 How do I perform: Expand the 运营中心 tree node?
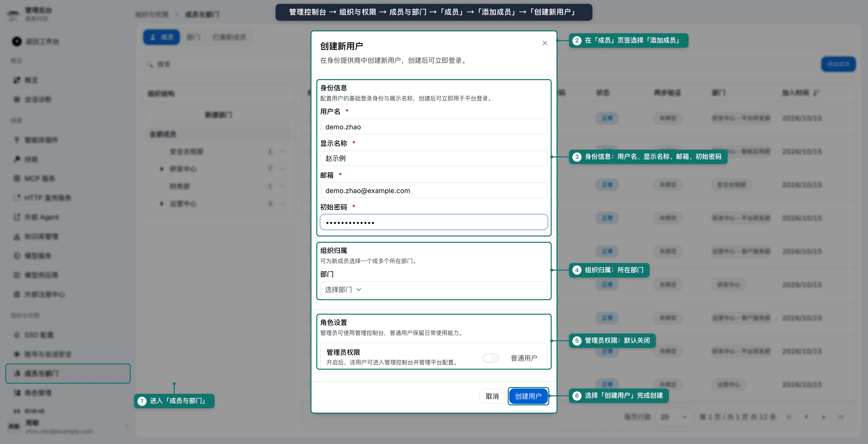coord(162,204)
